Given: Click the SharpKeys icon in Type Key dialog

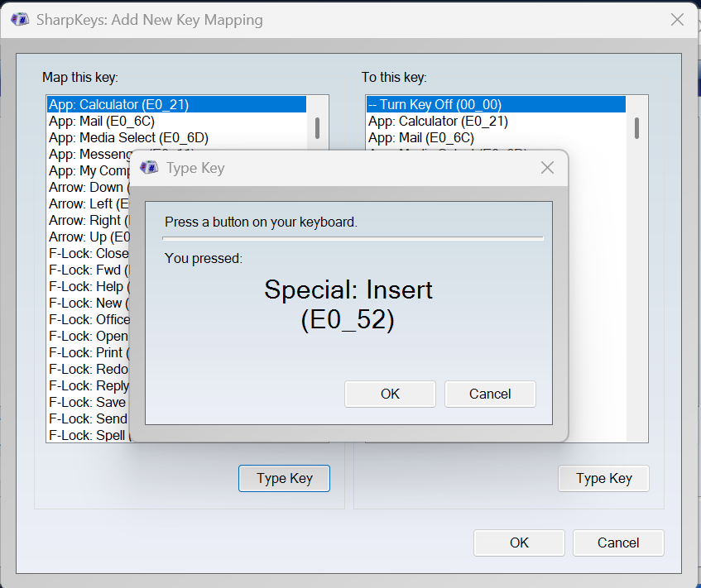Looking at the screenshot, I should [149, 168].
